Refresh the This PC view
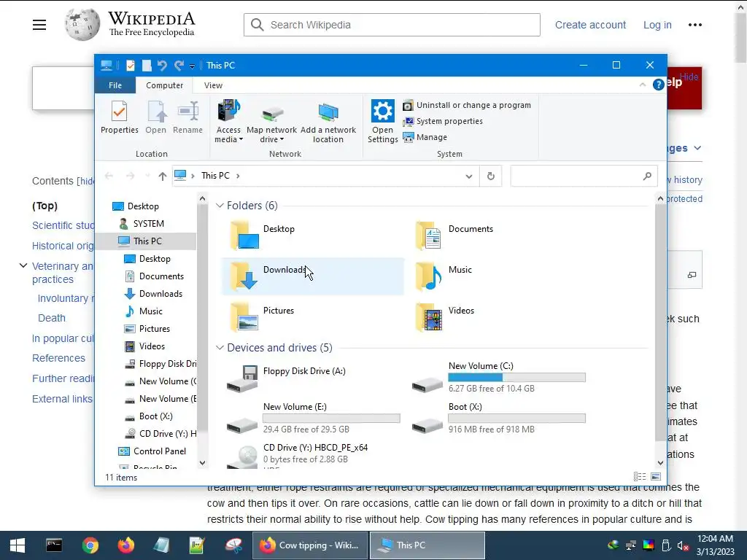Viewport: 747px width, 560px height. [x=491, y=176]
